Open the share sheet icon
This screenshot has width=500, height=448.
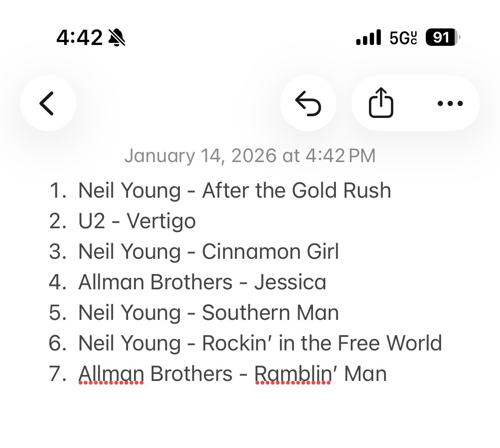pos(381,102)
